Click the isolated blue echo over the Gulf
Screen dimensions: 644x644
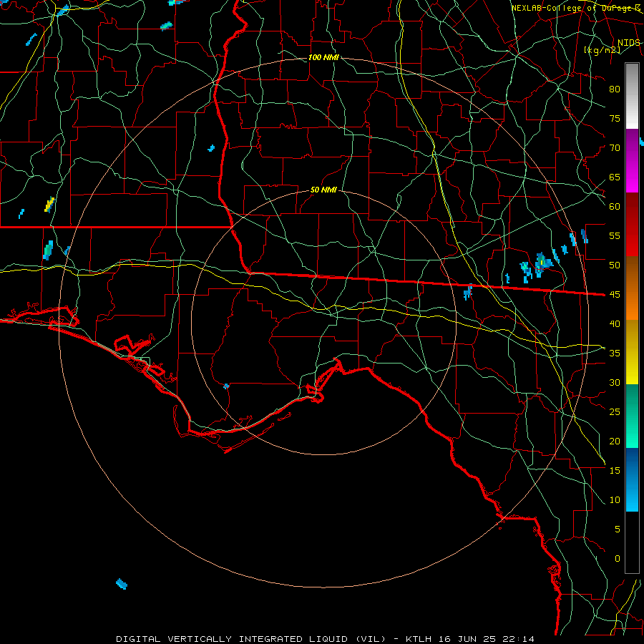122,584
